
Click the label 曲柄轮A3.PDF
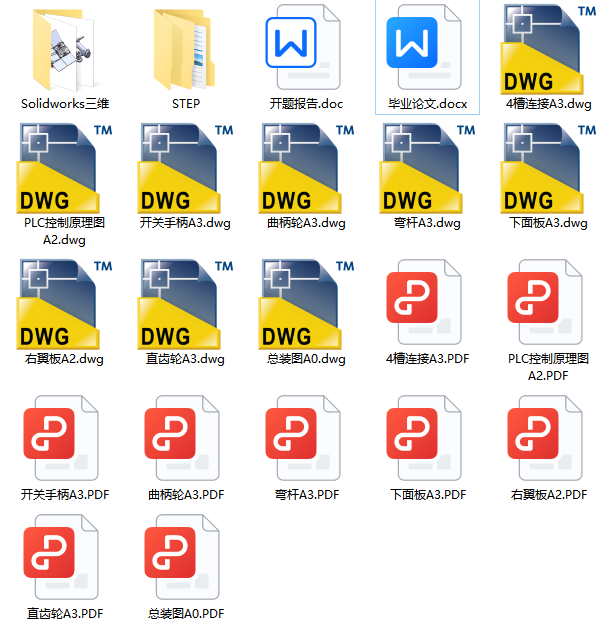[x=186, y=495]
